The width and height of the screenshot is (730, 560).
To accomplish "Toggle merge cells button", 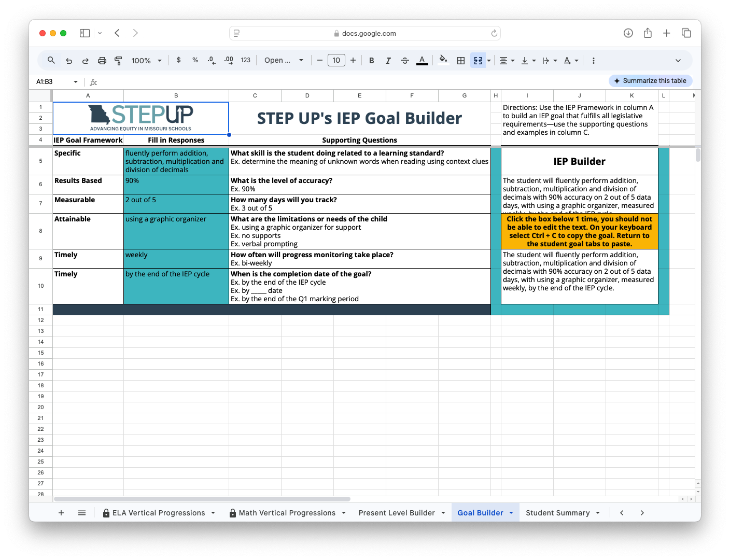I will 478,61.
